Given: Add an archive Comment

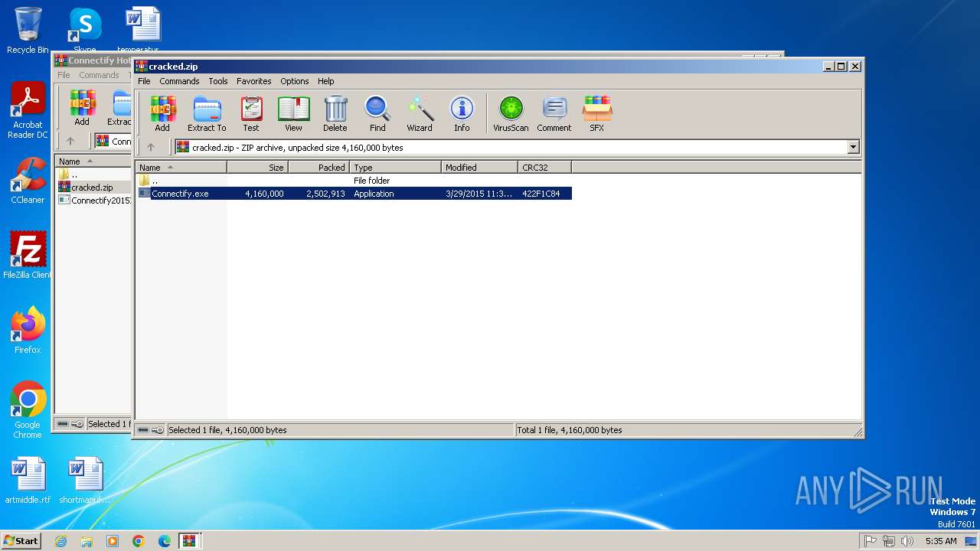Looking at the screenshot, I should (x=554, y=114).
